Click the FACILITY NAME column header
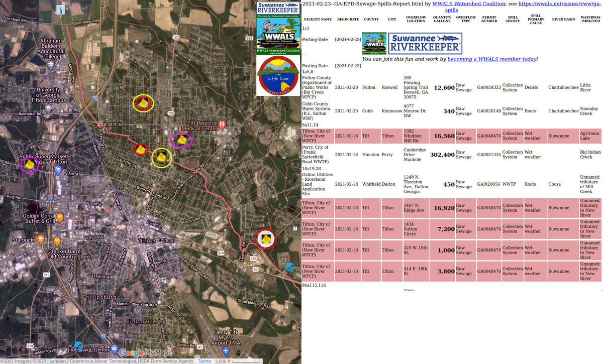This screenshot has width=603, height=364. [x=318, y=20]
